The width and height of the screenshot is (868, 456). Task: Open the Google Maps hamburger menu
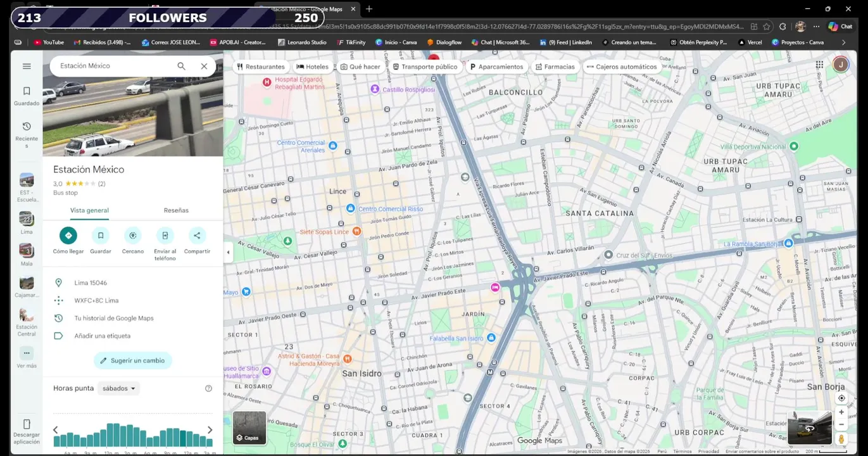[27, 66]
